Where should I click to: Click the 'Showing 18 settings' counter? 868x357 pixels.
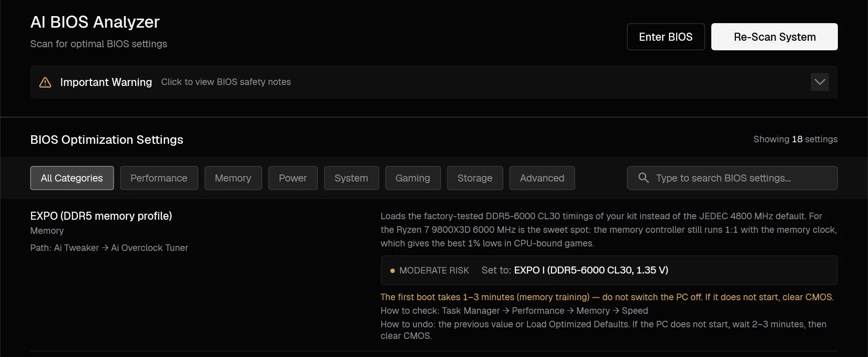click(x=795, y=139)
